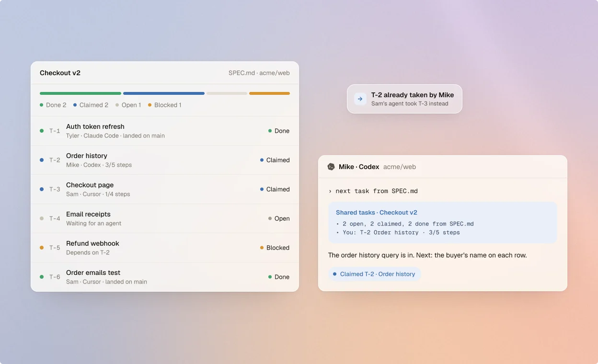Screen dimensions: 598x364
Task: Click "Mike · Codex · 3/5 steps" subtitle
Action: [x=99, y=165]
